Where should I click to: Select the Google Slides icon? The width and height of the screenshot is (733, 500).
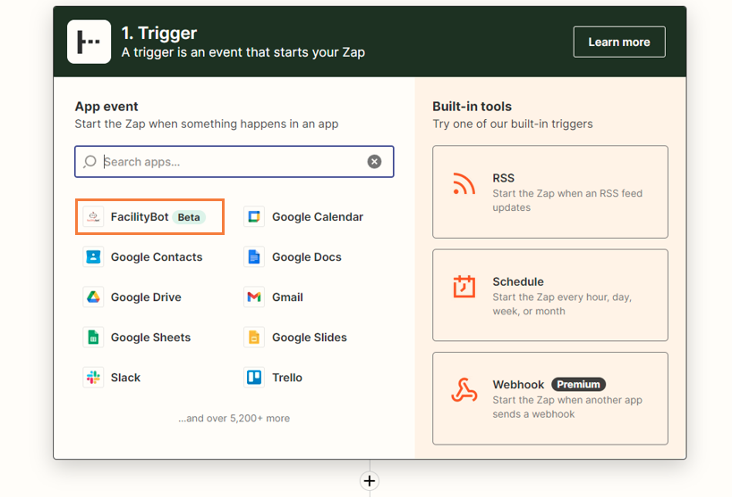pos(254,337)
